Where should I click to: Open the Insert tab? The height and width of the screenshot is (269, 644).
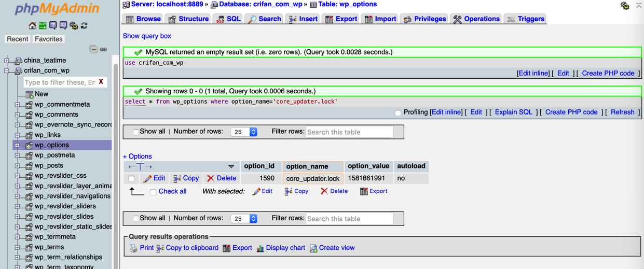point(303,19)
